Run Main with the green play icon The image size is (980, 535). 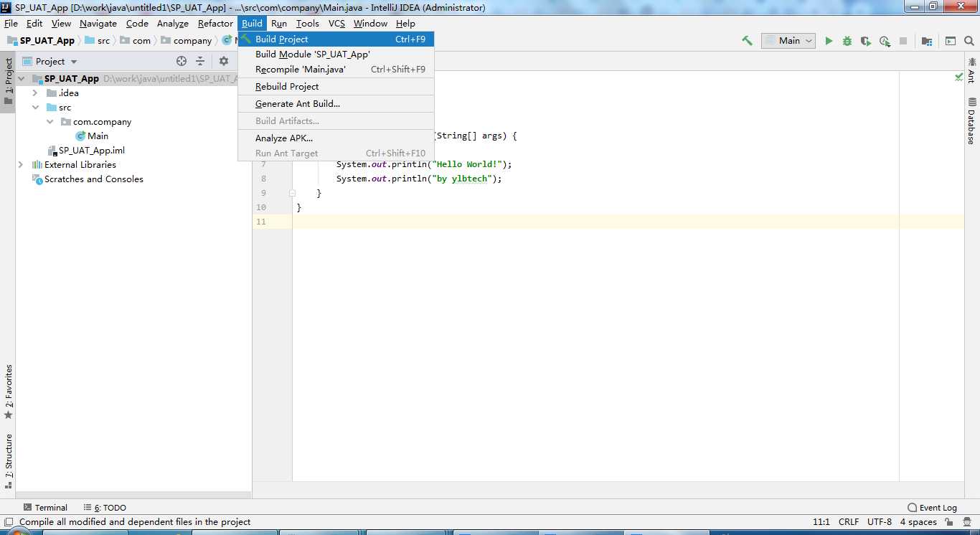[x=829, y=41]
